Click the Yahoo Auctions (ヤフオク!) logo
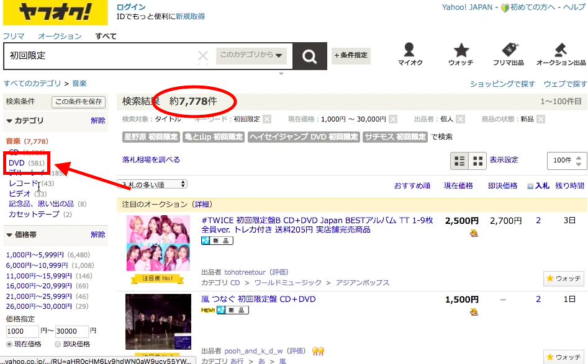The image size is (588, 364). click(55, 12)
